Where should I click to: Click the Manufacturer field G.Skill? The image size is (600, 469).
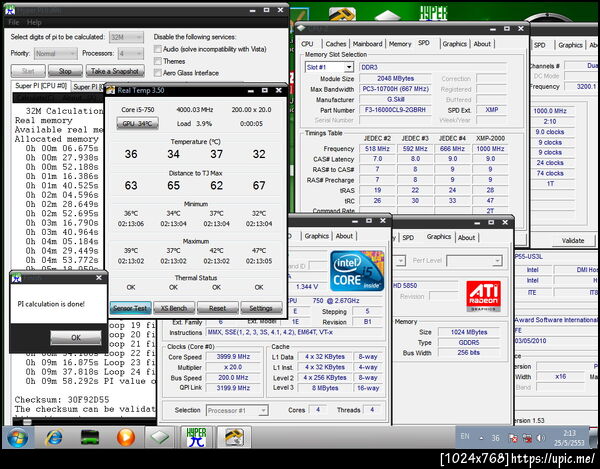395,99
